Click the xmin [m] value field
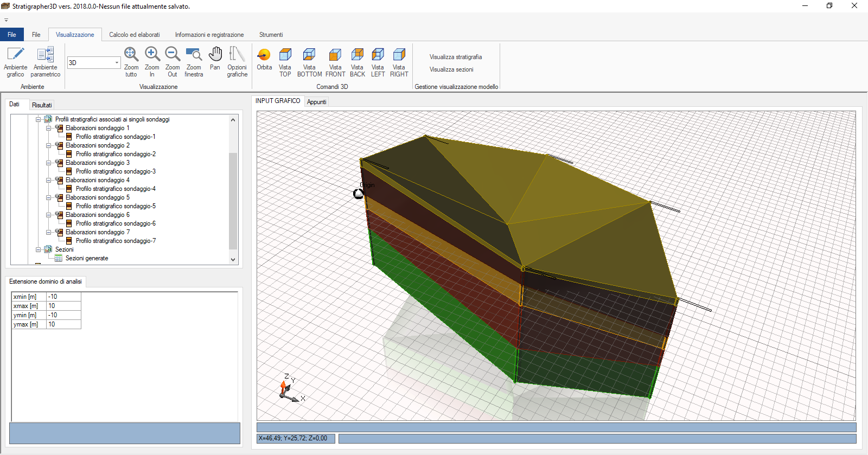This screenshot has width=868, height=455. tap(63, 297)
